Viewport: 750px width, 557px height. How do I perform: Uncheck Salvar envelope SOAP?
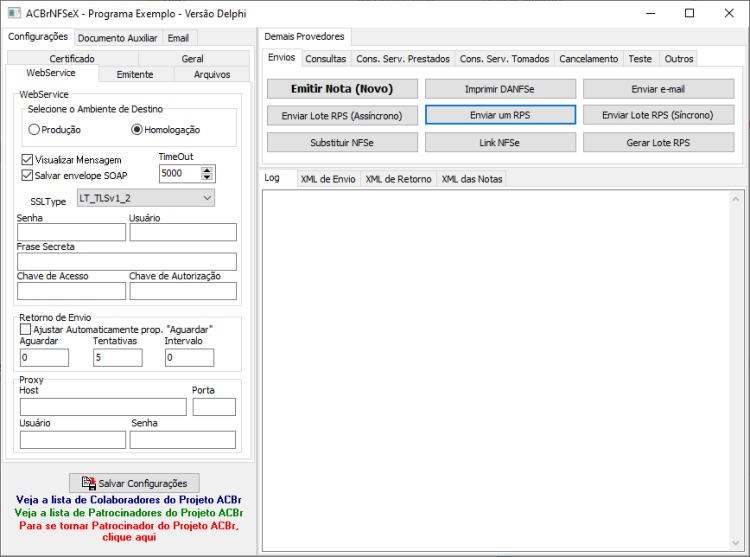(x=27, y=175)
